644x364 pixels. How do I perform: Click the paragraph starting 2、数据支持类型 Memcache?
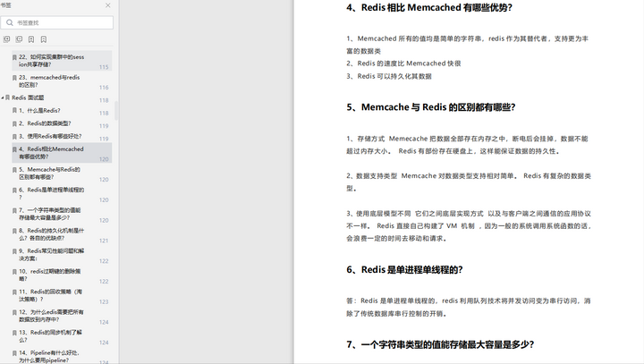468,182
